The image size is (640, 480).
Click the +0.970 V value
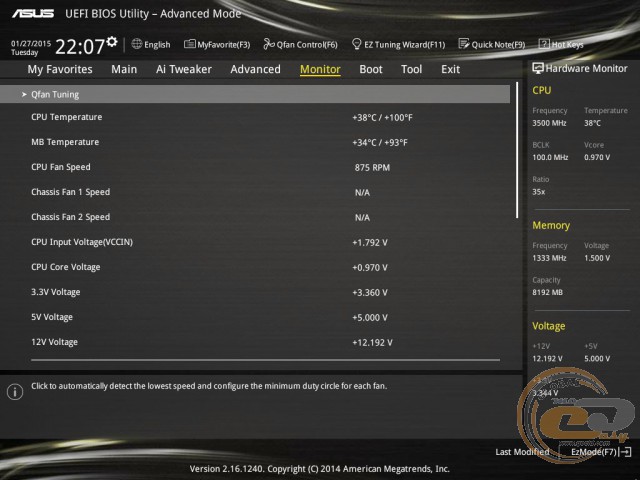370,268
